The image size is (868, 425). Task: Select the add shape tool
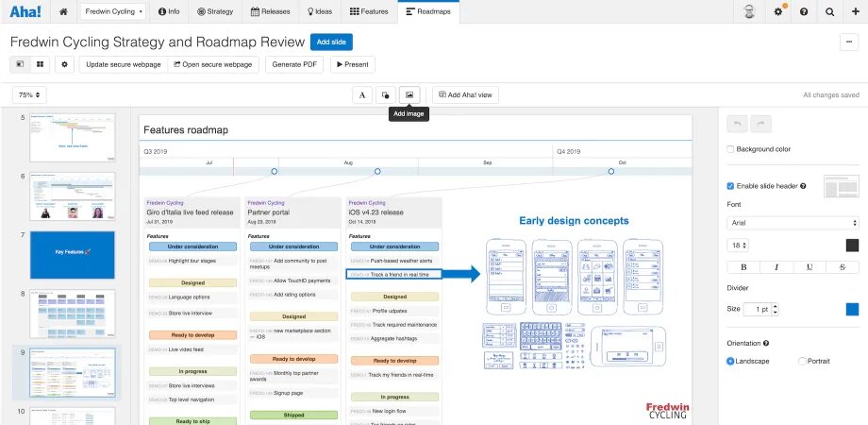pyautogui.click(x=385, y=94)
